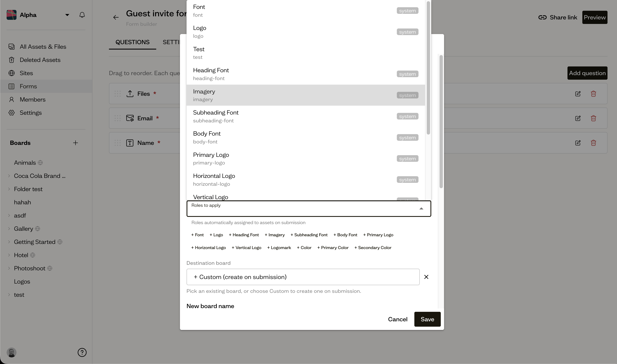Open the Logos board

tap(22, 282)
